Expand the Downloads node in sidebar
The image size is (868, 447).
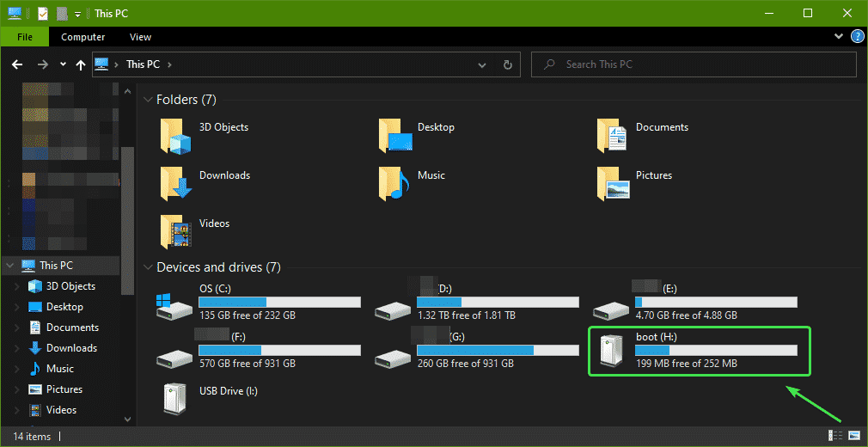coord(15,348)
